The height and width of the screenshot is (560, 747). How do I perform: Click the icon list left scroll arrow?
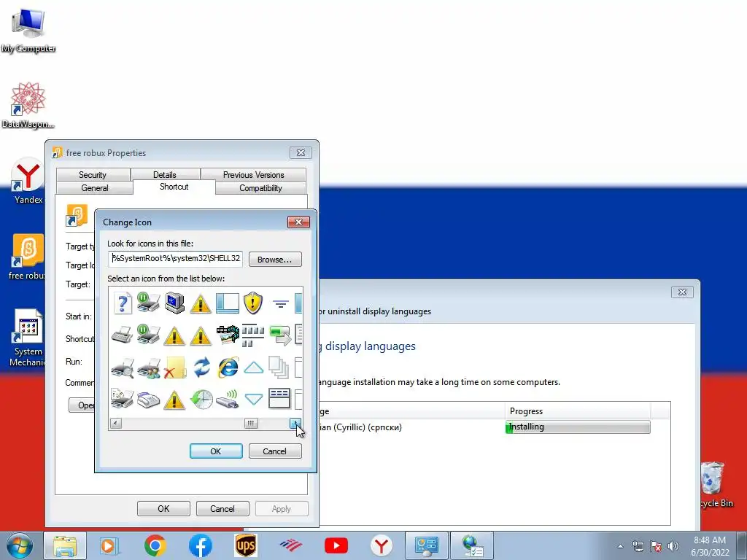(x=115, y=423)
